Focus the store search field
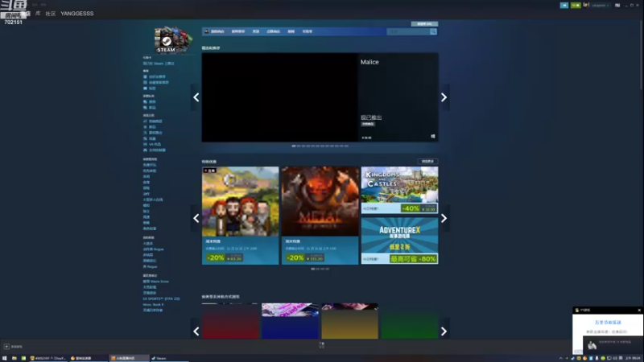Screen dimensions: 644x362 pyautogui.click(x=408, y=31)
